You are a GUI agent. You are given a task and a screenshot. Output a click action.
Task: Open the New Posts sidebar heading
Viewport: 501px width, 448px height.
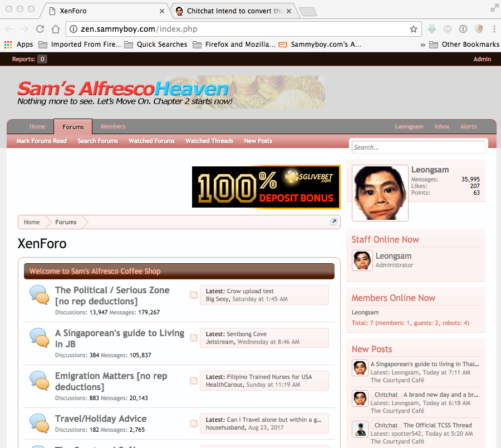click(372, 349)
